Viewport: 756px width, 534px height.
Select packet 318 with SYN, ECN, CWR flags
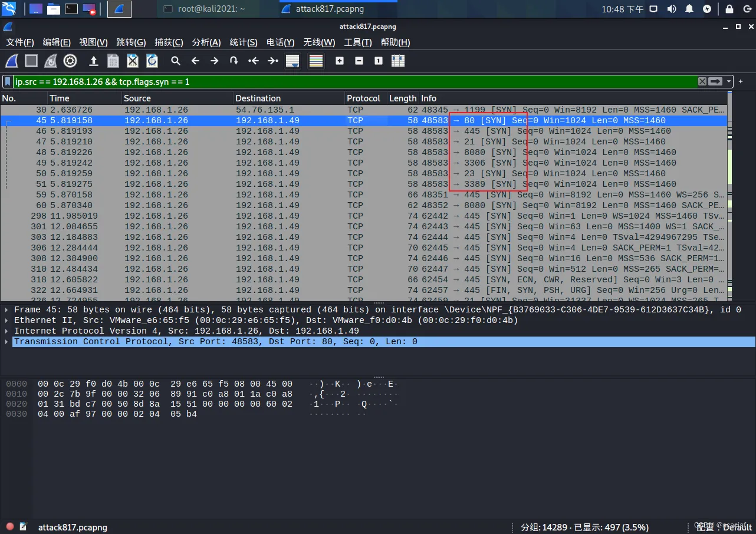point(363,279)
